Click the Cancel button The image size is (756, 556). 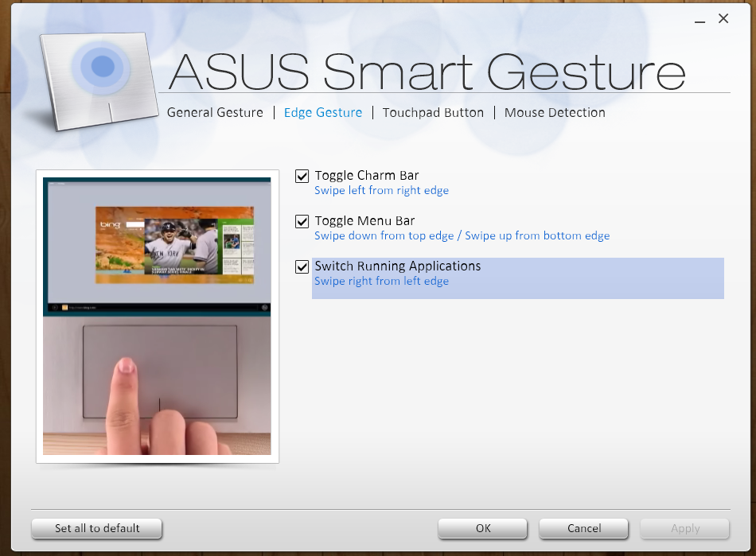point(584,528)
